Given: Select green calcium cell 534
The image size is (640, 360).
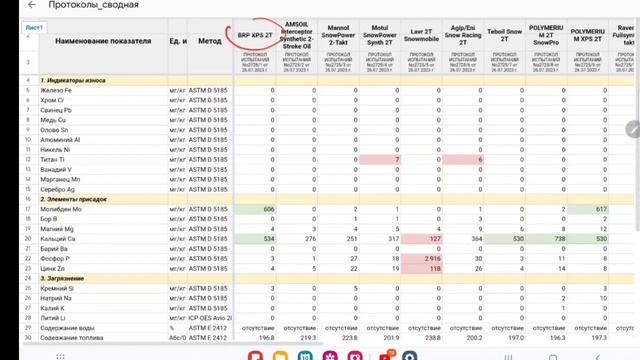Looking at the screenshot, I should [x=255, y=239].
